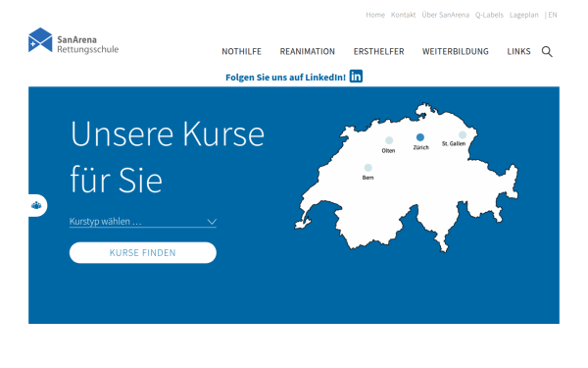Switch language to EN
588x368 pixels.
(x=553, y=15)
